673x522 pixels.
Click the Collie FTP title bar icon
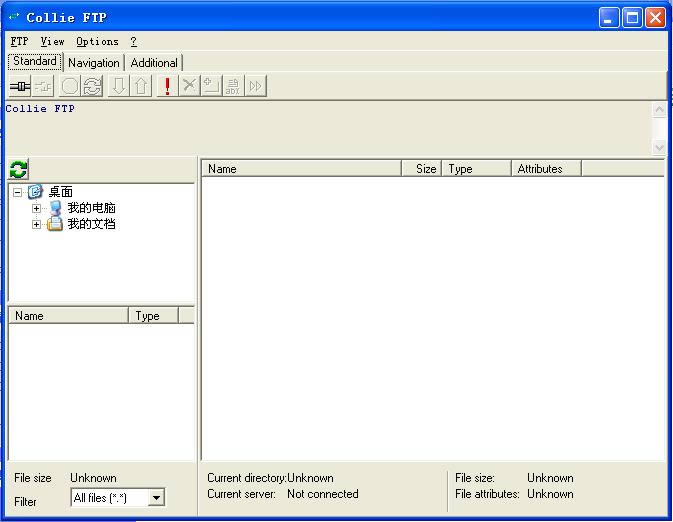point(14,17)
